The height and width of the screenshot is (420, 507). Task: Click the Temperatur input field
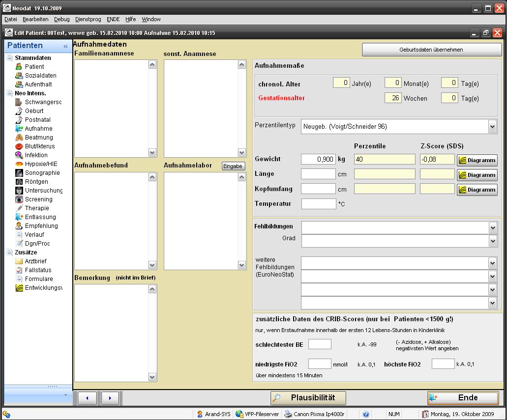pos(318,203)
